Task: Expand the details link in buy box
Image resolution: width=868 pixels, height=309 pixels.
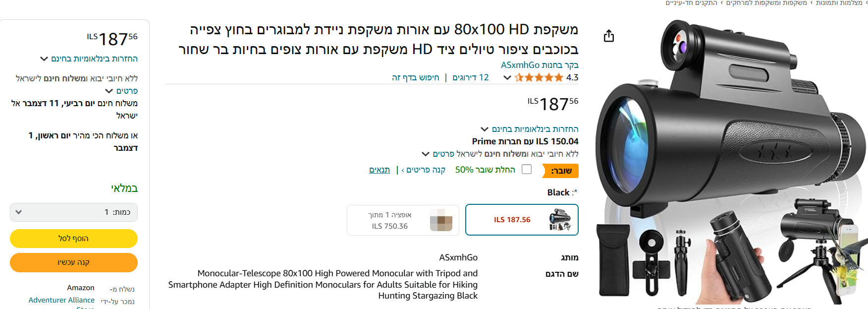Action: click(122, 91)
